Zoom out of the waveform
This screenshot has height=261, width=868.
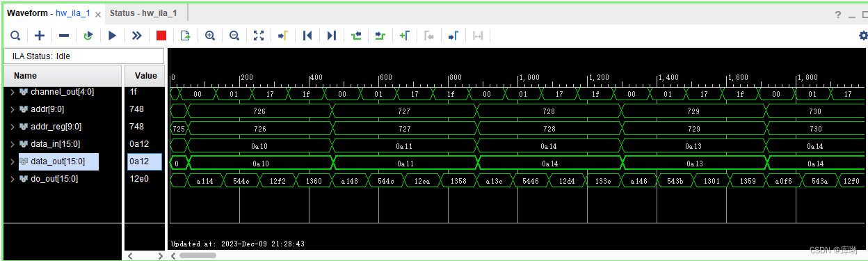tap(234, 35)
